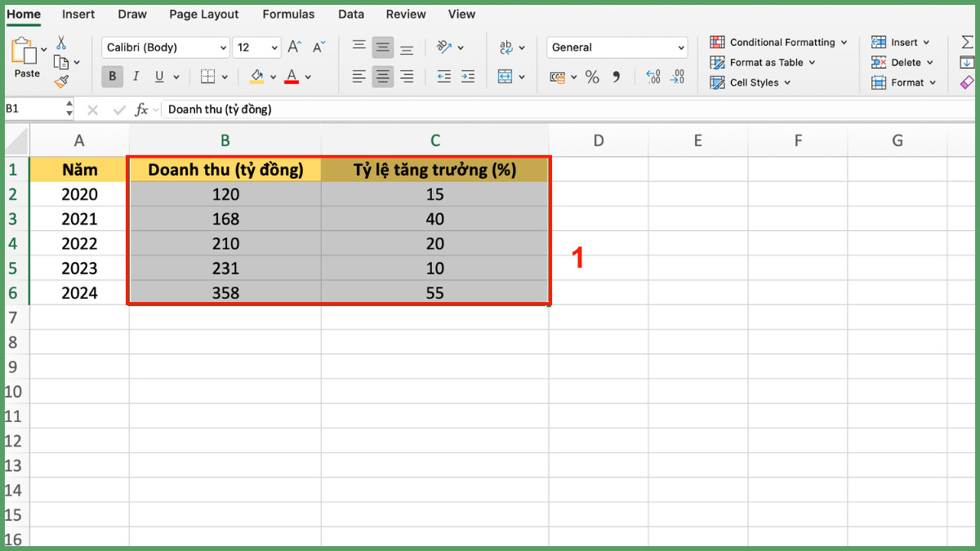Click the Increase Font Size icon
Image resolution: width=980 pixels, height=551 pixels.
[295, 47]
